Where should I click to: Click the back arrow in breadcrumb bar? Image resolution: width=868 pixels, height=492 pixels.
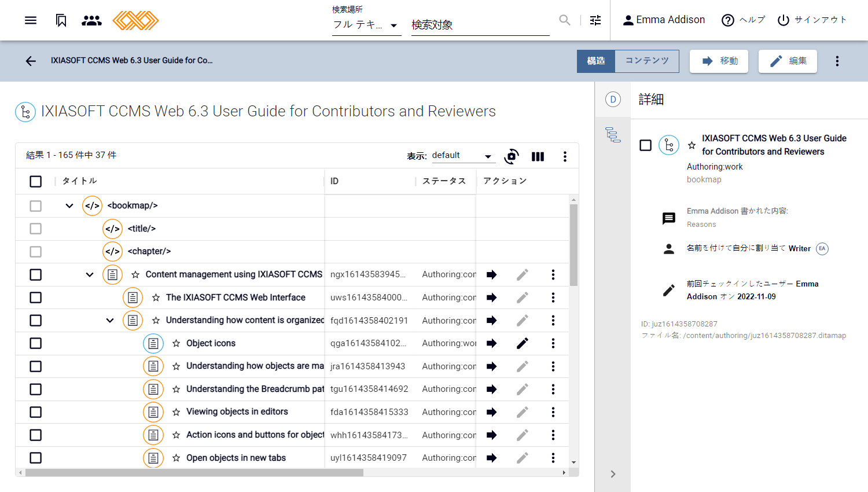(x=31, y=61)
